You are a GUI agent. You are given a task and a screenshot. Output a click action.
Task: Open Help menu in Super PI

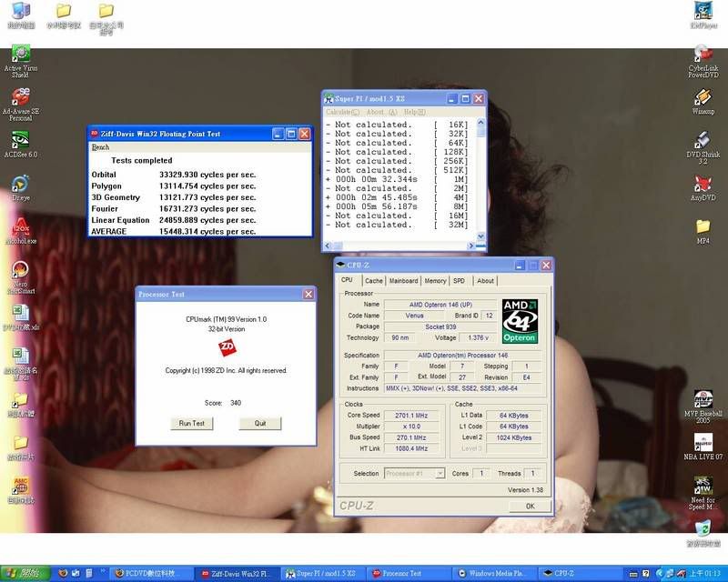415,112
